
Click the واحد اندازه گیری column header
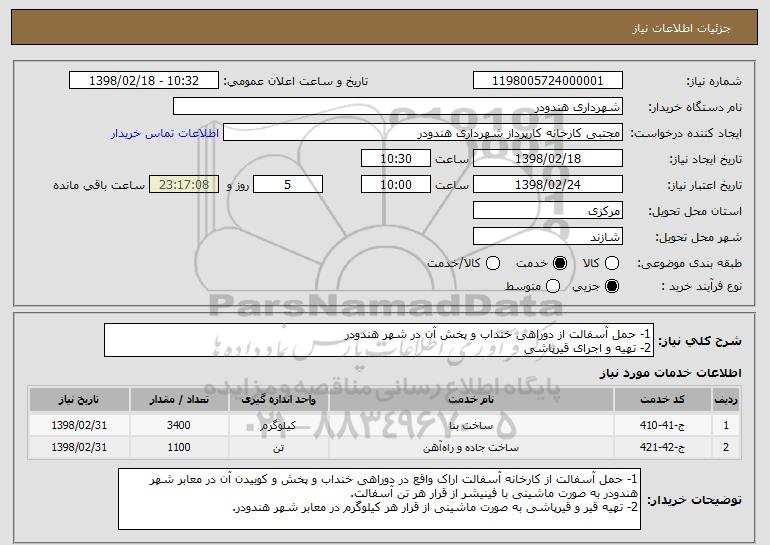pyautogui.click(x=278, y=400)
